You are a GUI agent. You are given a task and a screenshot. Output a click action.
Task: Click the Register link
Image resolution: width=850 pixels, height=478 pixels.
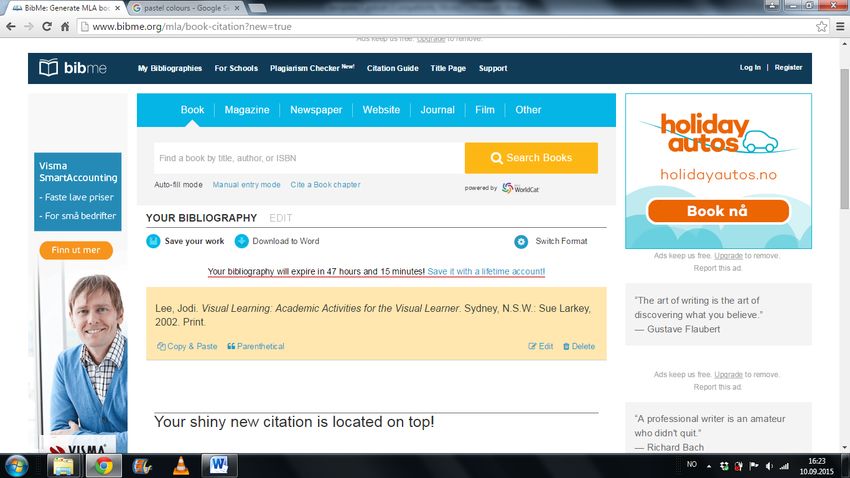point(788,67)
